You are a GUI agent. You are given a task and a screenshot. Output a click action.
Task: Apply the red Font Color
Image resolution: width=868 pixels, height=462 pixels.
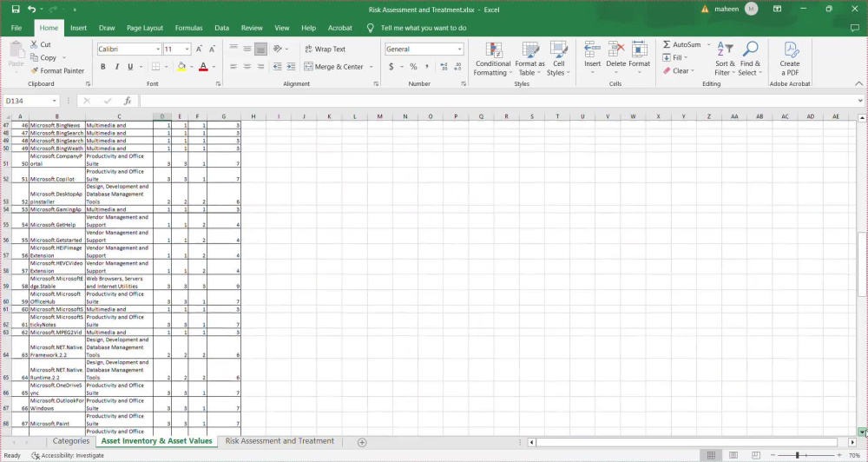(x=203, y=67)
